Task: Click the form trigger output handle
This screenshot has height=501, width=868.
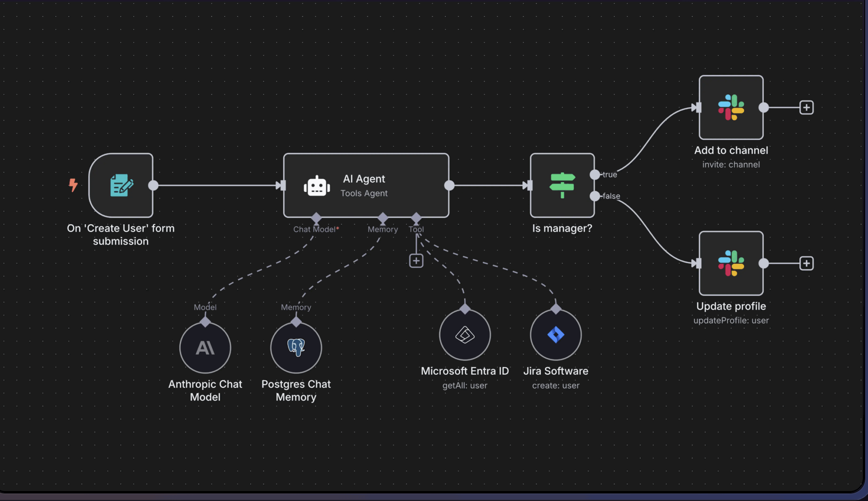Action: pos(153,185)
